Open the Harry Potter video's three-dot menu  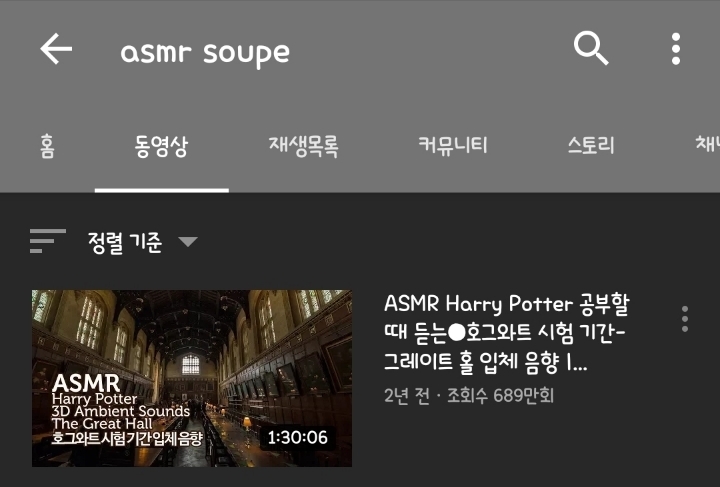[x=685, y=319]
